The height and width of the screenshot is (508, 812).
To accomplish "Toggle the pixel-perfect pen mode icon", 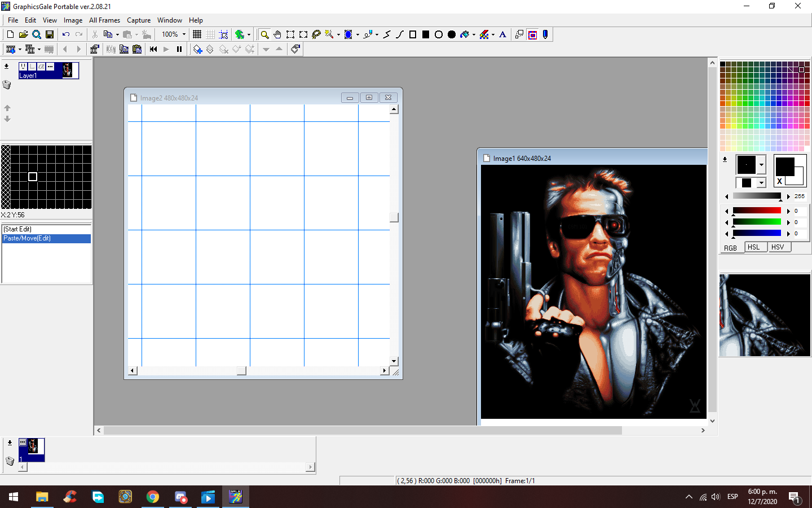I will tap(545, 34).
